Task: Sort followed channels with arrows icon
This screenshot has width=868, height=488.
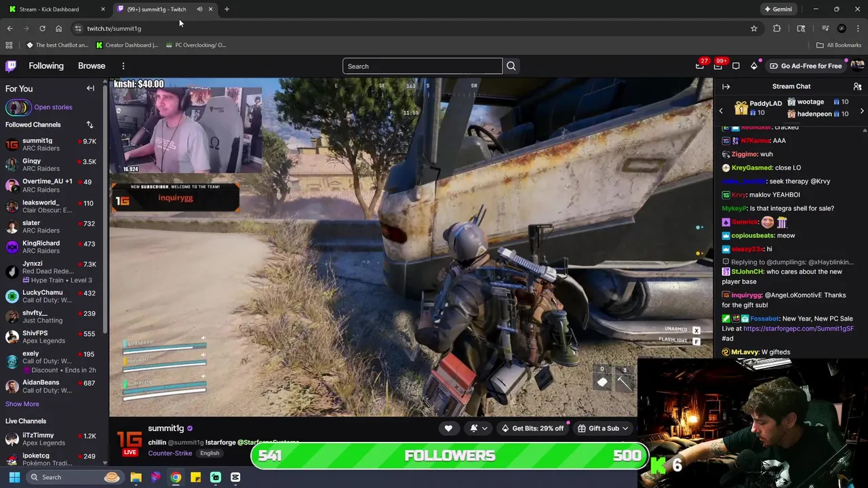Action: pyautogui.click(x=90, y=125)
